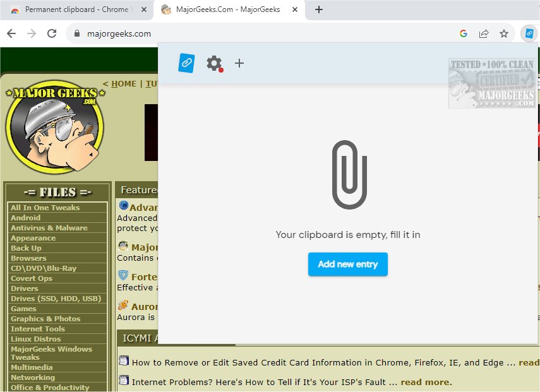This screenshot has height=392, width=540.
Task: Reload the MajorGeeks page
Action: pyautogui.click(x=52, y=33)
